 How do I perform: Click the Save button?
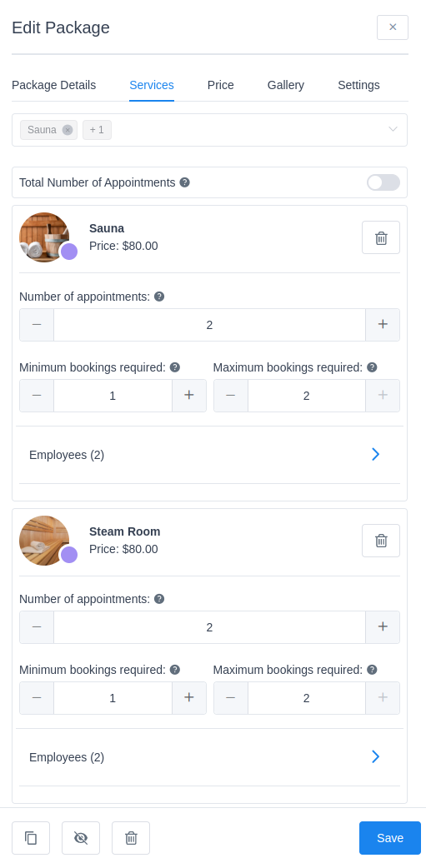click(x=390, y=837)
